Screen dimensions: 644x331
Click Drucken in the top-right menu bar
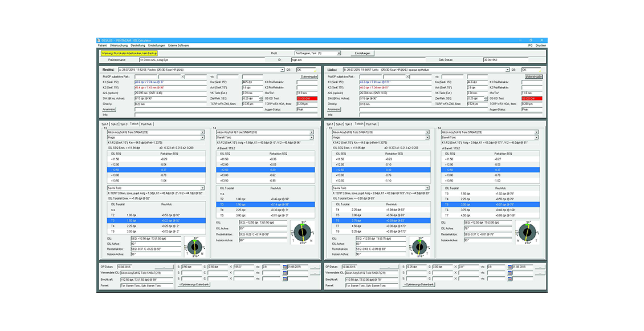tap(541, 45)
